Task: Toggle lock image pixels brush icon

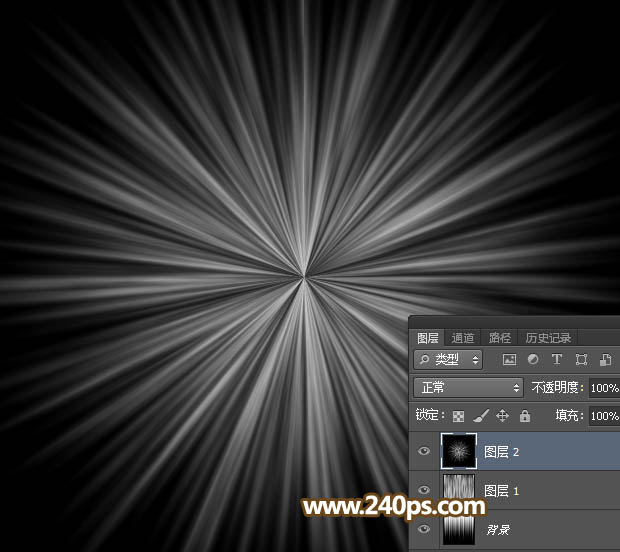Action: click(x=481, y=416)
